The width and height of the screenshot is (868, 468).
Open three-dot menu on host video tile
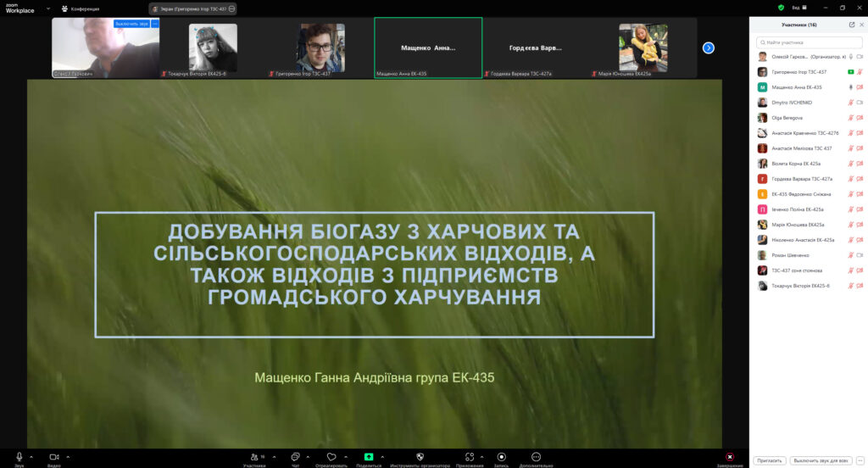(x=155, y=24)
